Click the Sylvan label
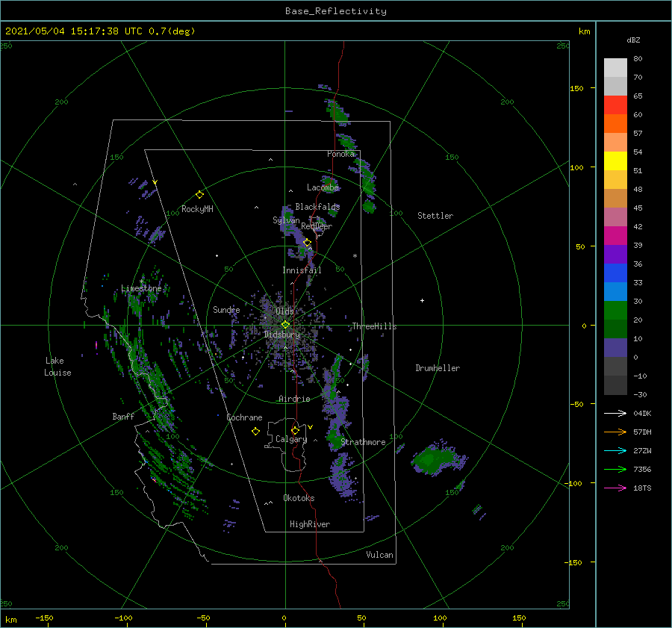 pos(286,220)
